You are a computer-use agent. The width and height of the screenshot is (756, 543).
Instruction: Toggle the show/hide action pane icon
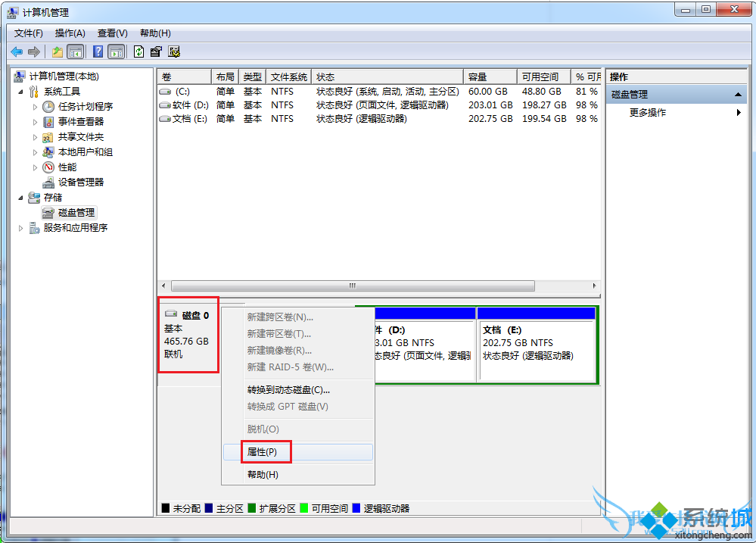pos(117,51)
